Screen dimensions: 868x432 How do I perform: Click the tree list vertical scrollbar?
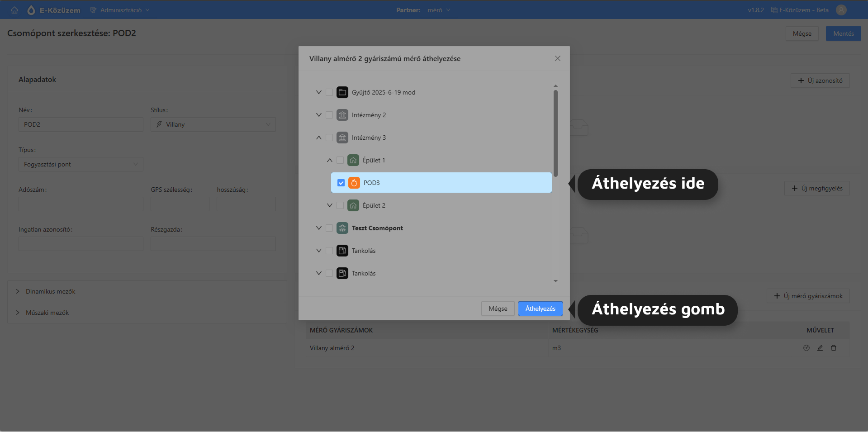(555, 133)
